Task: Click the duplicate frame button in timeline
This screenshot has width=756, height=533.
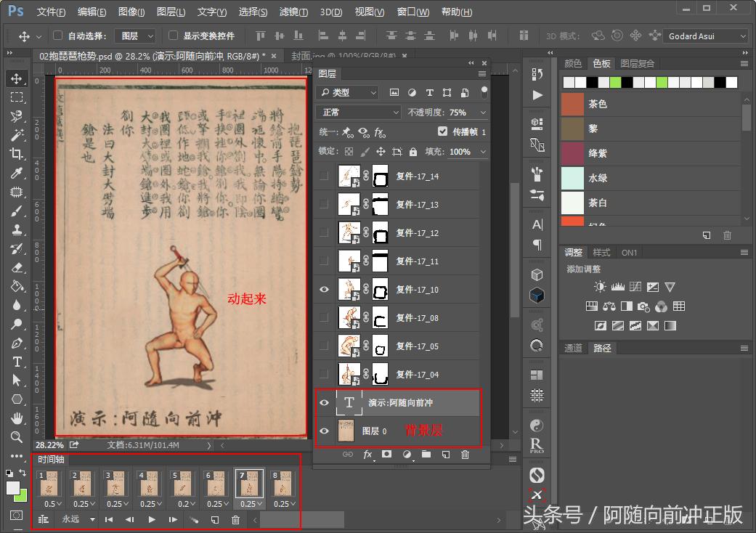Action: point(214,519)
